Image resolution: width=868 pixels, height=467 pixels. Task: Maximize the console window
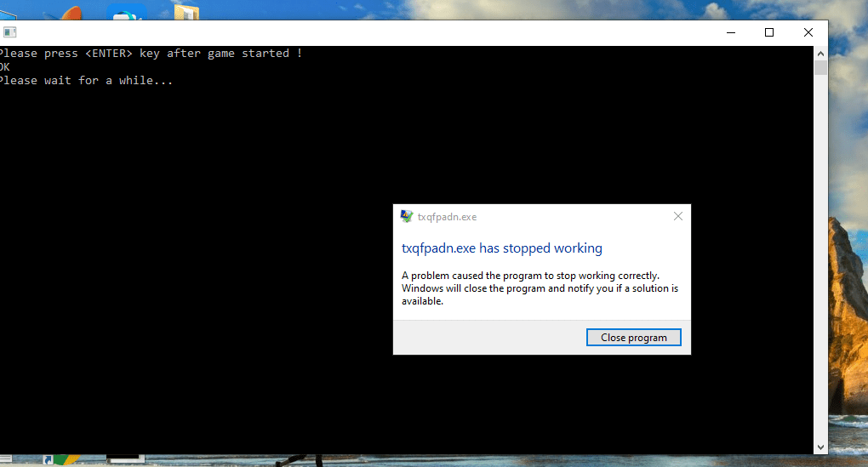769,32
